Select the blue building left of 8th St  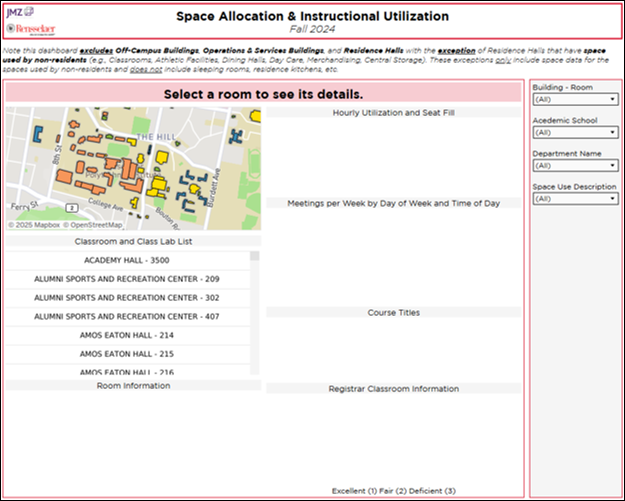38,134
